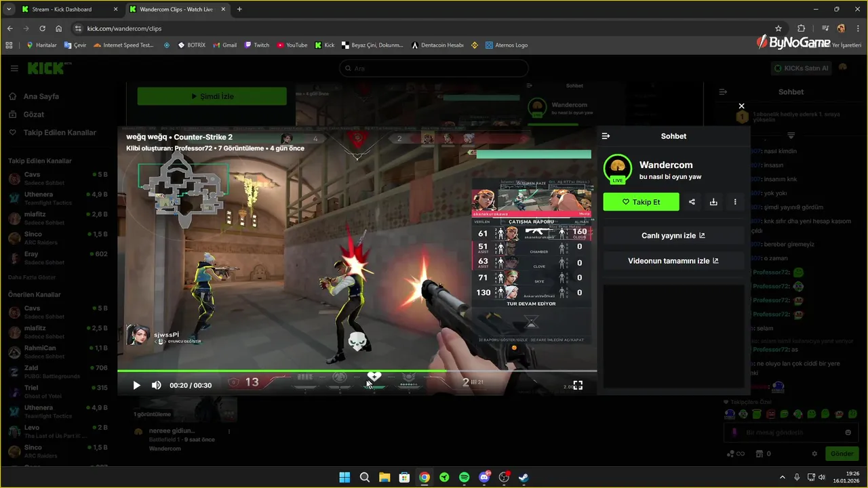Collapse the Sohbet panel in the clip popup
Viewport: 868px width, 488px height.
(606, 136)
